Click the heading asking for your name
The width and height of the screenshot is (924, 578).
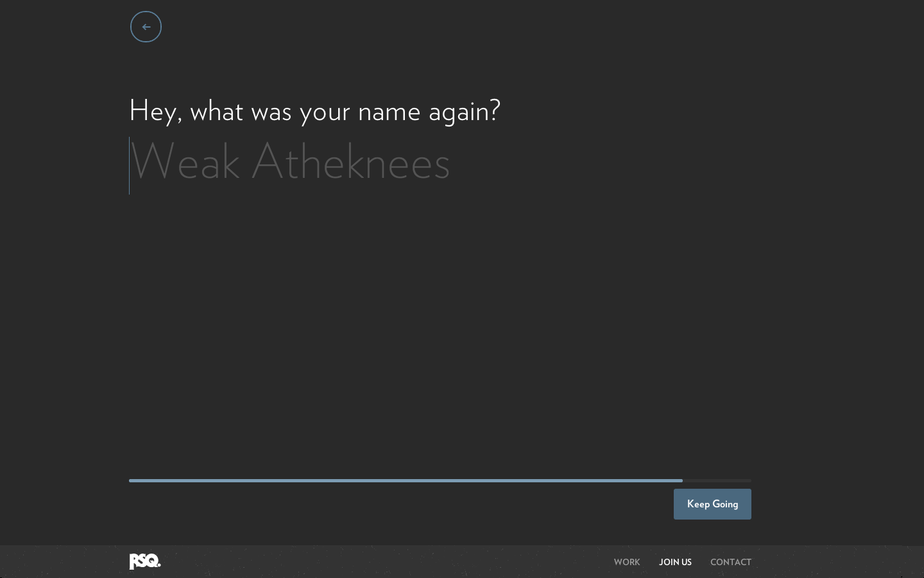click(314, 111)
